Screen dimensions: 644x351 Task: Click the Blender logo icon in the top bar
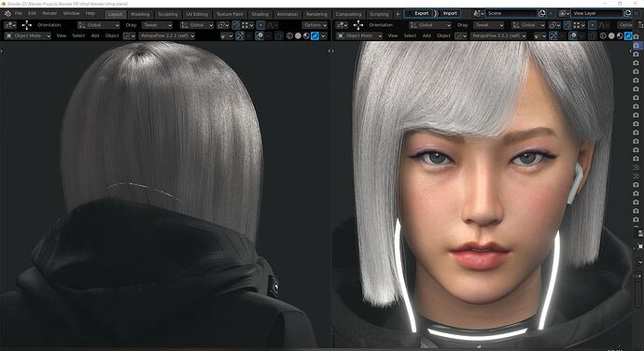pyautogui.click(x=7, y=13)
